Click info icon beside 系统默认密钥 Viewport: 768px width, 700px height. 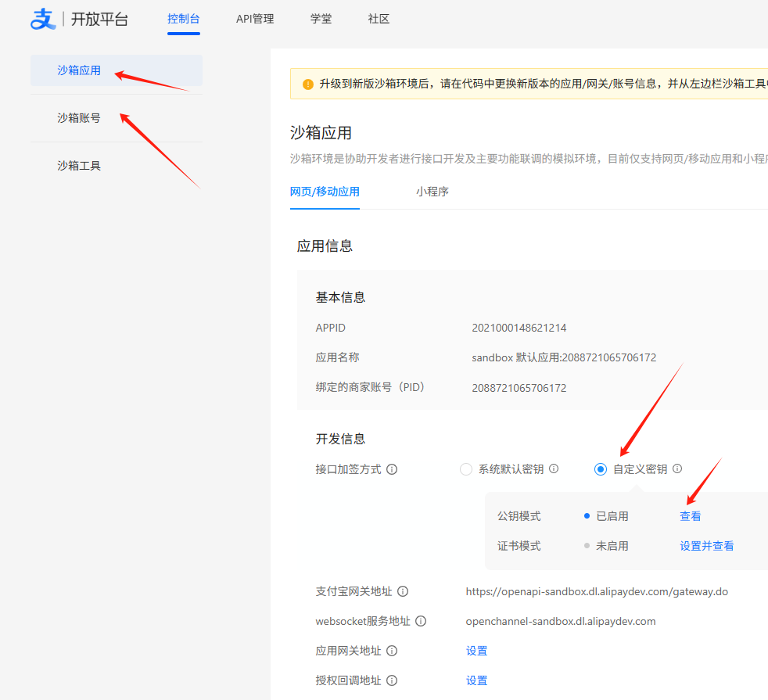click(x=554, y=468)
